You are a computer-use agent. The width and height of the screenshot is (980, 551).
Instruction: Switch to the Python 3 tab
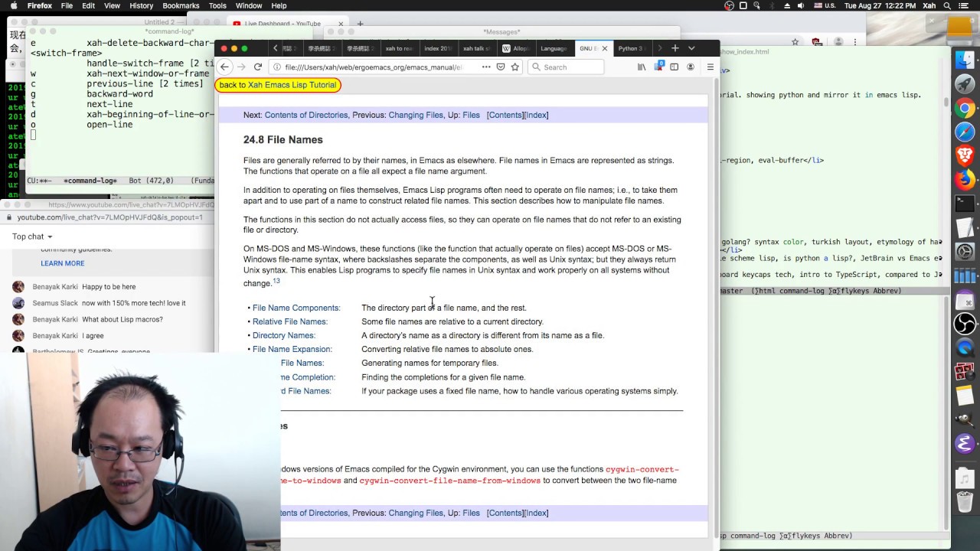[632, 48]
